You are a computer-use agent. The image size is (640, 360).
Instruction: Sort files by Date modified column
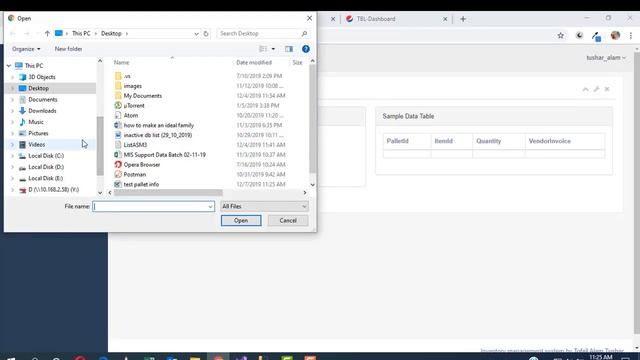(x=254, y=62)
